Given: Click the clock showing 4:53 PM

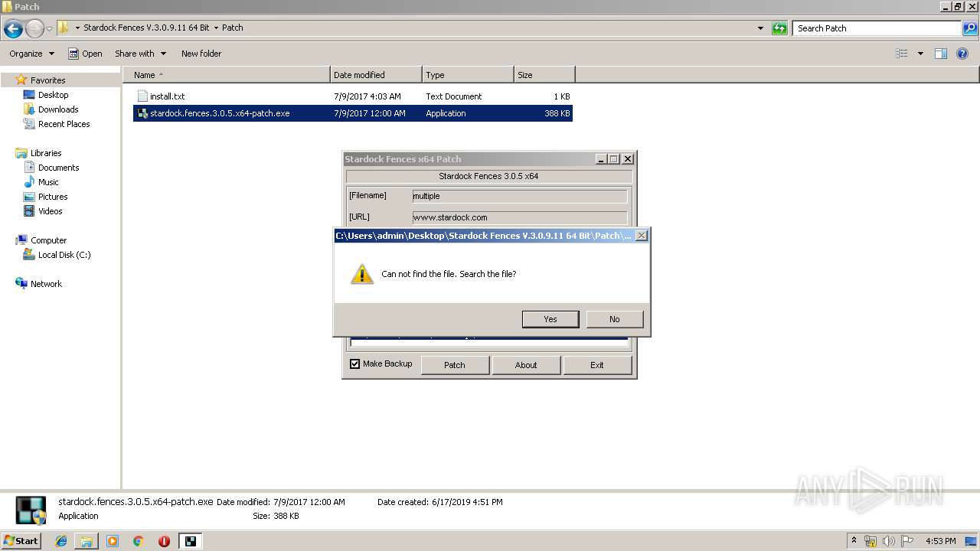Looking at the screenshot, I should click(940, 541).
